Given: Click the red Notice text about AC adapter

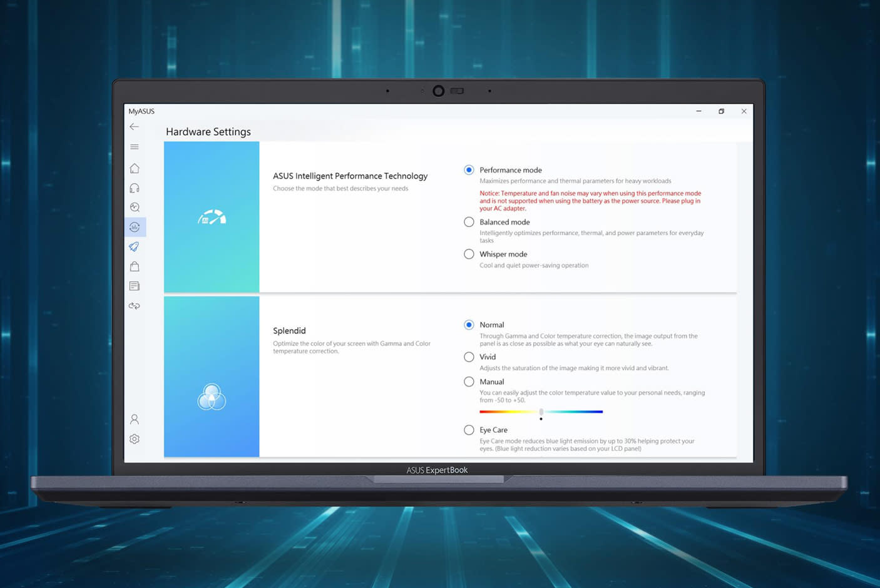Looking at the screenshot, I should click(590, 201).
